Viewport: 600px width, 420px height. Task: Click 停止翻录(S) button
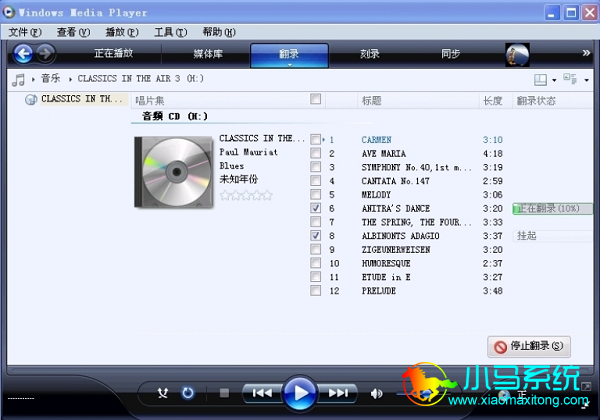(x=529, y=347)
